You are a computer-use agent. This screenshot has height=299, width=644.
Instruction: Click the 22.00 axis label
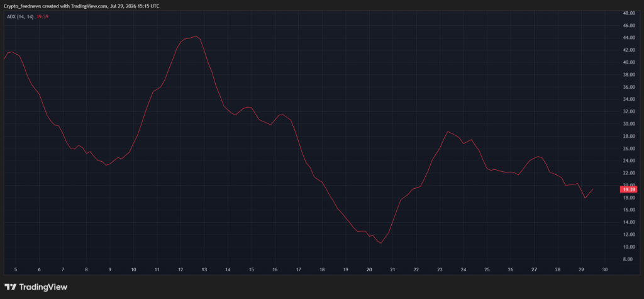click(x=630, y=173)
